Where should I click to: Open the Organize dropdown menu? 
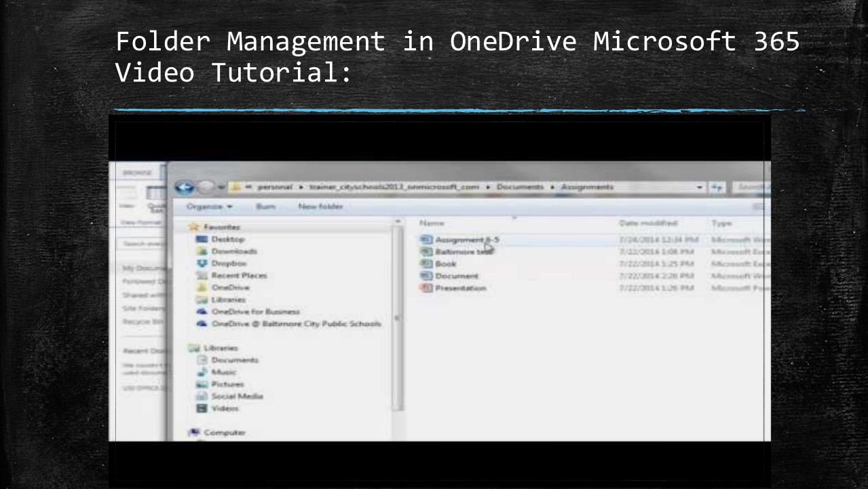tap(210, 206)
